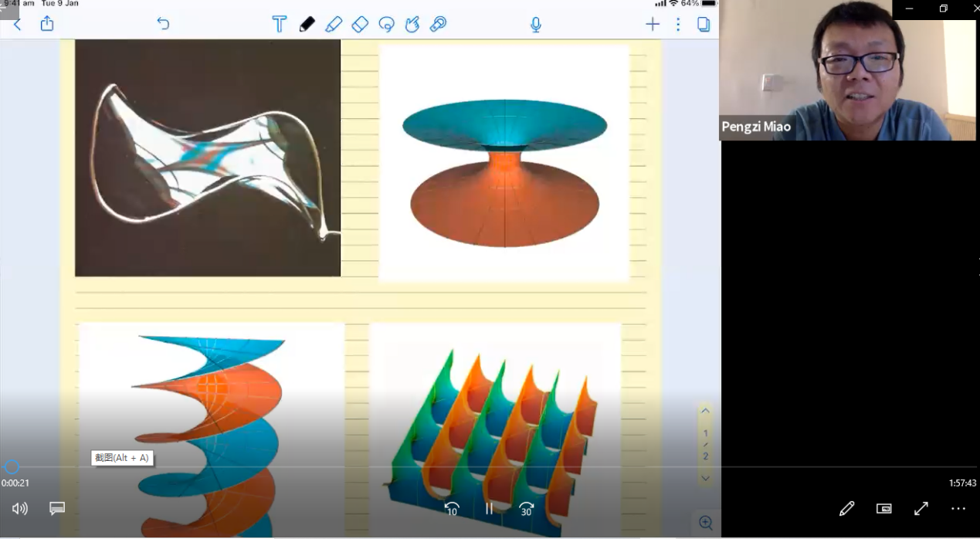Viewport: 980px width, 539px height.
Task: Toggle subtitles/captions in the player
Action: pos(57,508)
